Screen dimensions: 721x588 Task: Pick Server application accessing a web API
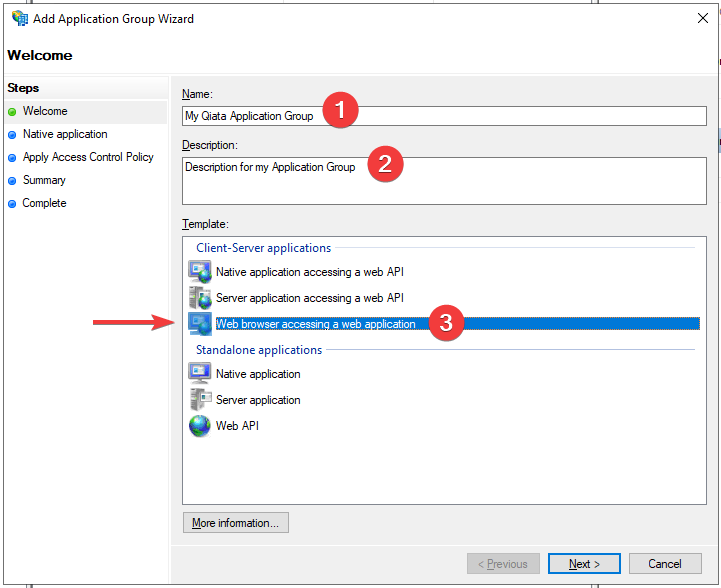(x=309, y=297)
